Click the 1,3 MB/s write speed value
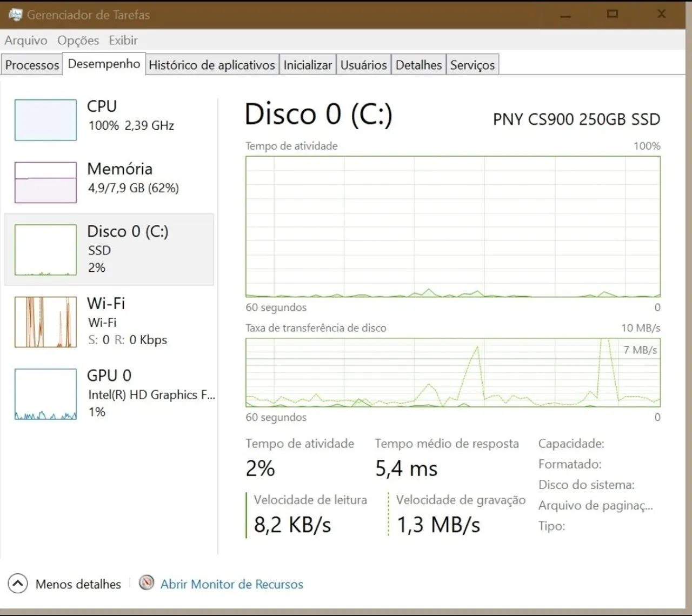692x616 pixels. point(438,525)
